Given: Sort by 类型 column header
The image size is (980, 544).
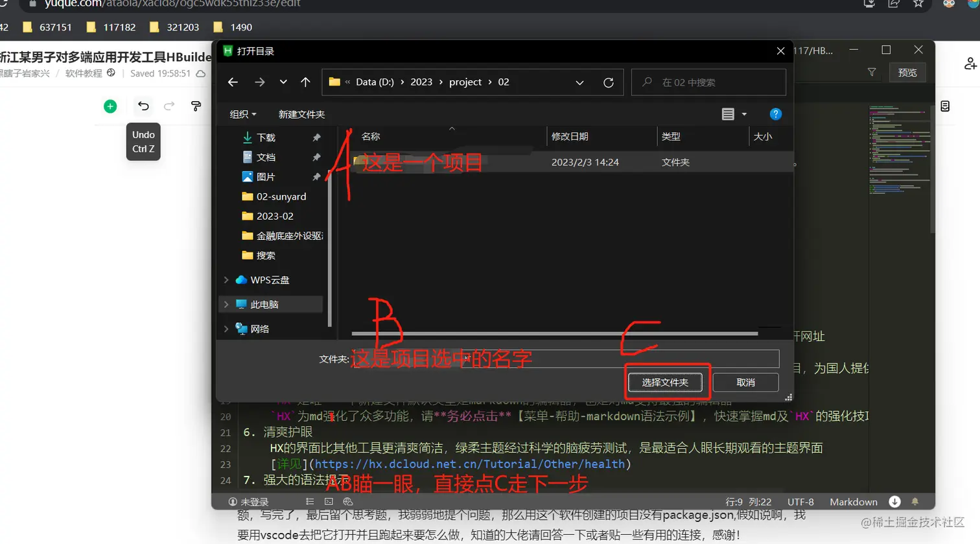Looking at the screenshot, I should (671, 136).
